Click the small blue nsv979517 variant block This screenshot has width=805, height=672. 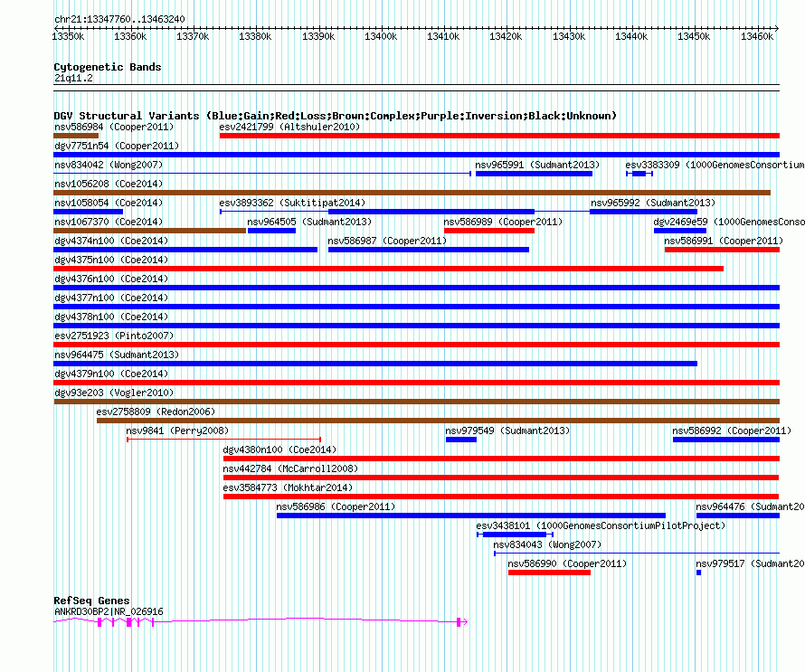699,573
